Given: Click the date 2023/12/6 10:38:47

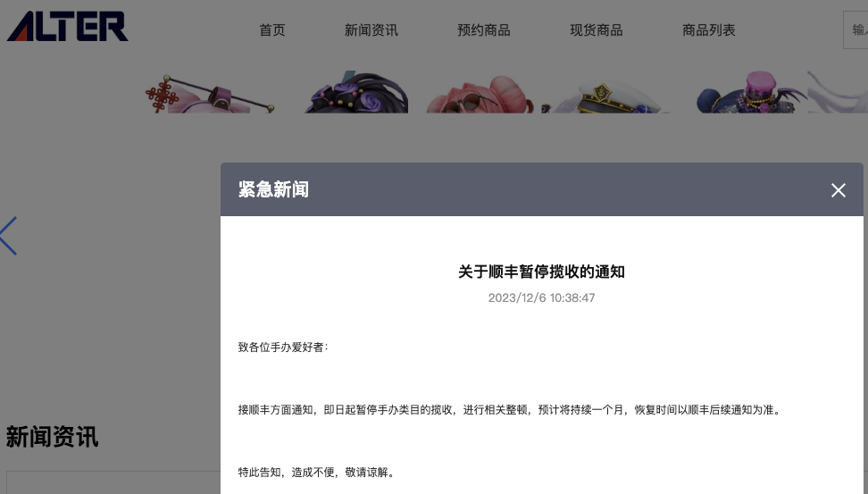Looking at the screenshot, I should [x=541, y=298].
